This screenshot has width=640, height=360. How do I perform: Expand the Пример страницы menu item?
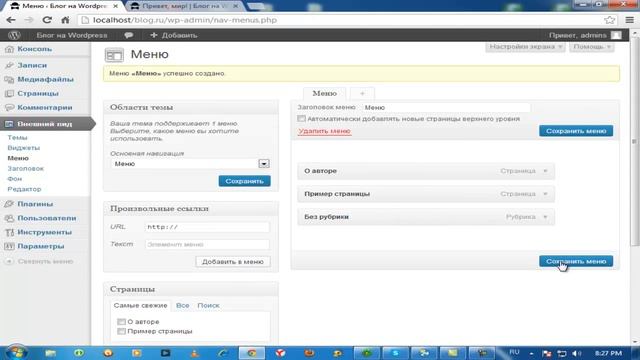click(545, 194)
